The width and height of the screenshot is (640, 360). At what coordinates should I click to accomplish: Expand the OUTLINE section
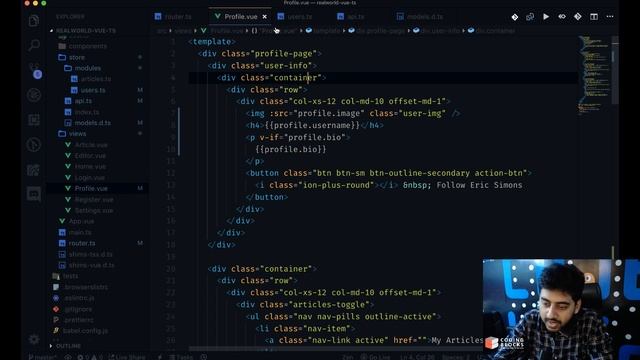click(65, 346)
